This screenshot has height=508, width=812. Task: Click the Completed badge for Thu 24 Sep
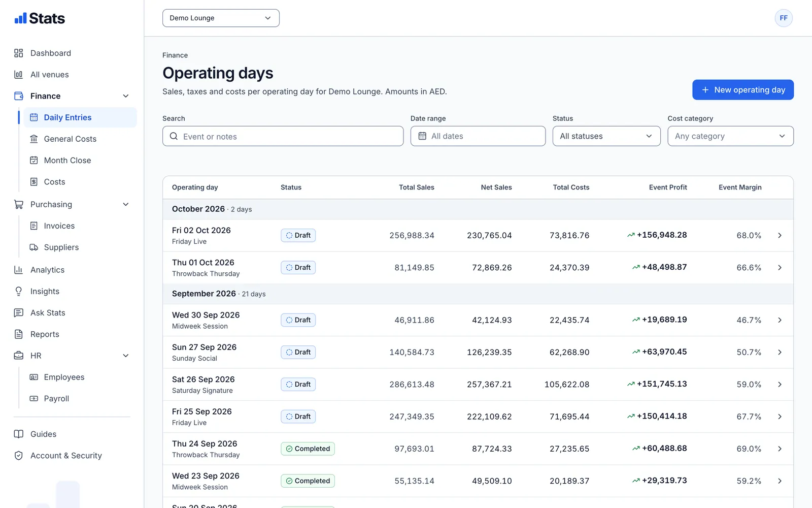pos(308,449)
